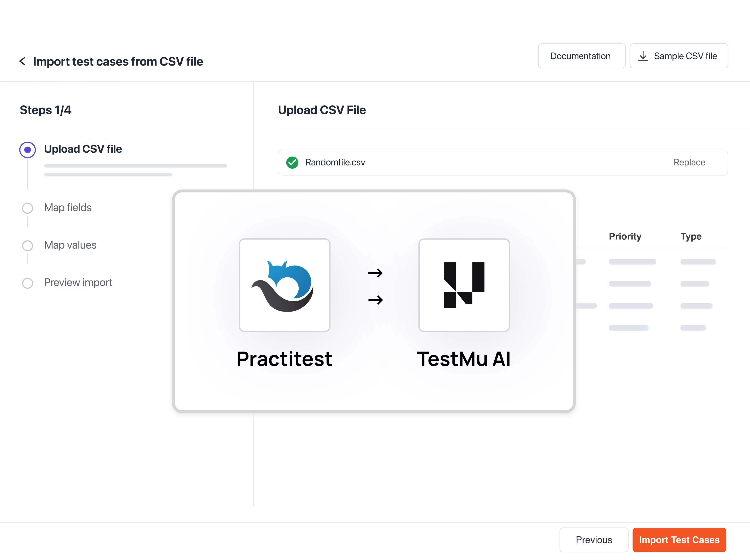This screenshot has height=560, width=750.
Task: Click the download icon beside Sample CSV file
Action: pos(643,56)
